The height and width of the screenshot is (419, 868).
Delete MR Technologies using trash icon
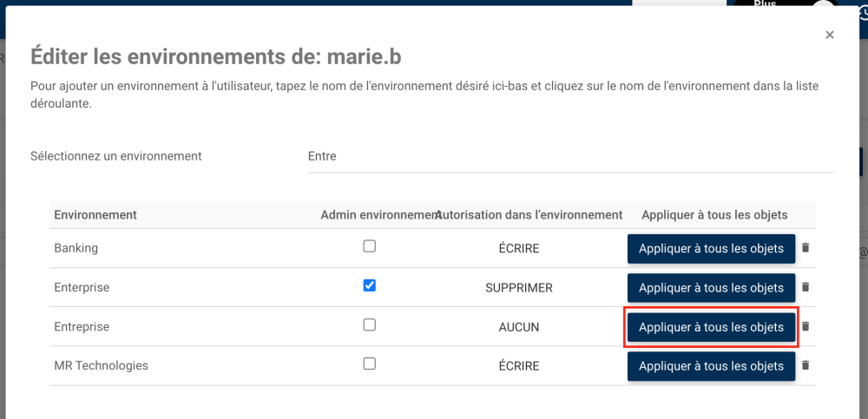click(x=806, y=365)
